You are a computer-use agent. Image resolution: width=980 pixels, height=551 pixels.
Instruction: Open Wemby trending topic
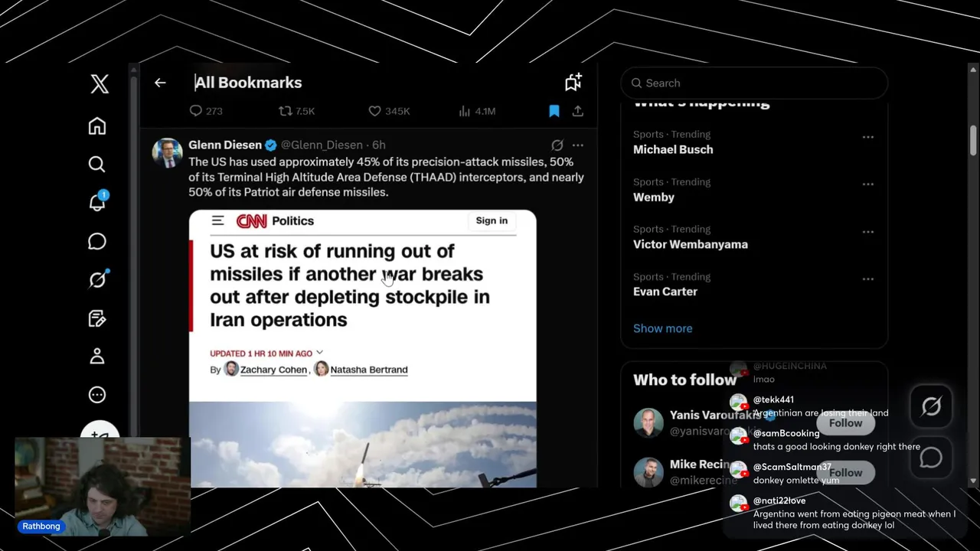pyautogui.click(x=654, y=197)
